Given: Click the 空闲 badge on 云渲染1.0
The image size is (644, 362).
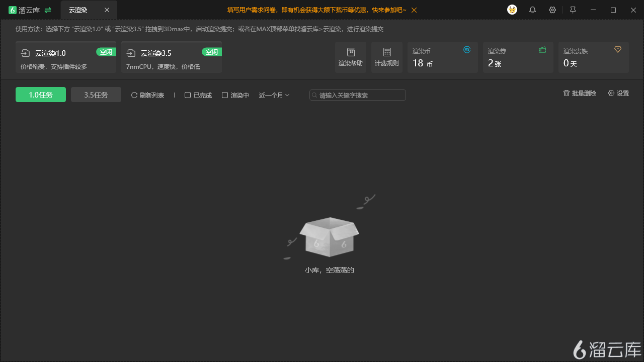Looking at the screenshot, I should click(106, 52).
